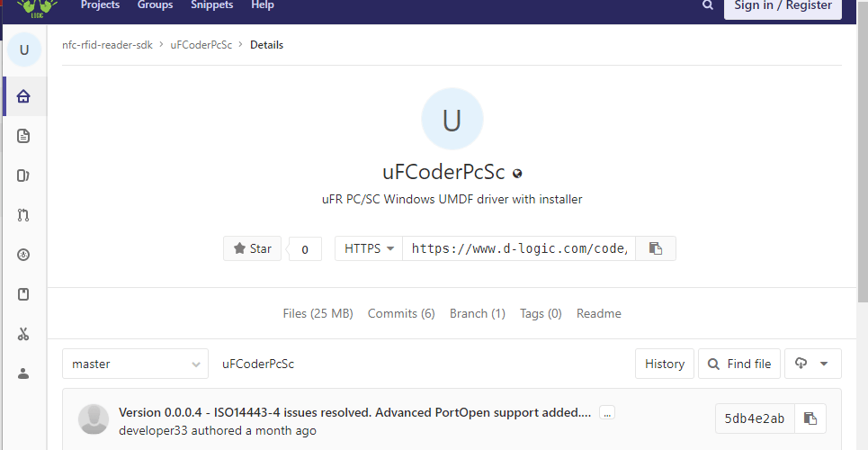Open the CI/CD rocket sidebar icon

(x=23, y=255)
